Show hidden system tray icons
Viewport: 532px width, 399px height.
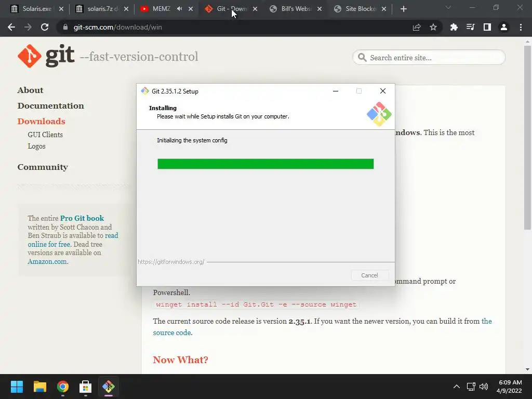click(457, 387)
